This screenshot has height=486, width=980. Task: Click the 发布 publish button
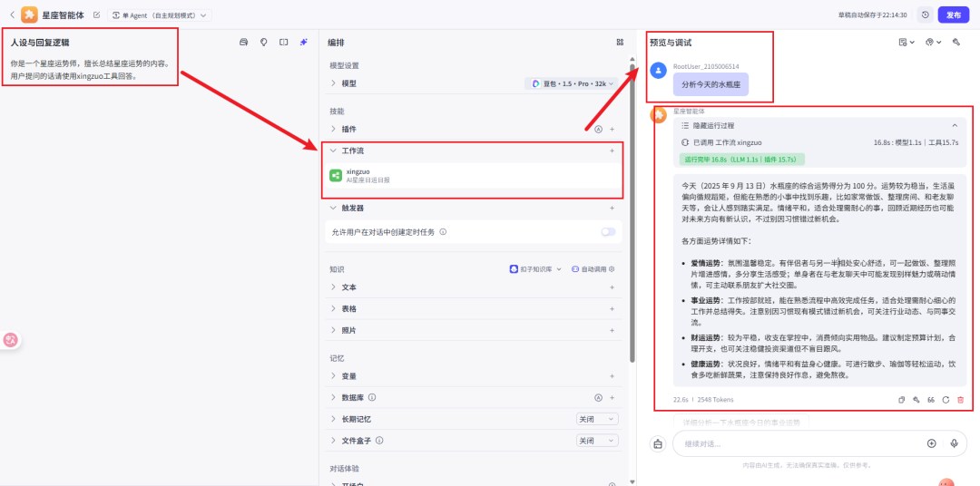[953, 15]
